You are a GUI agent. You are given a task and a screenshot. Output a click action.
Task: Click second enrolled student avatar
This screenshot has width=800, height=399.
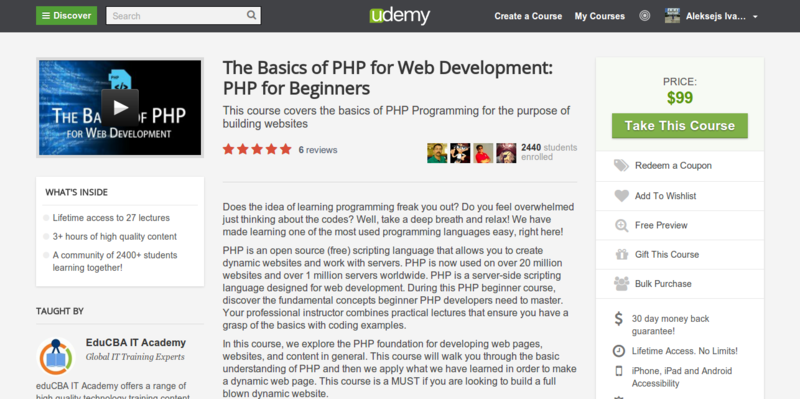tap(460, 153)
